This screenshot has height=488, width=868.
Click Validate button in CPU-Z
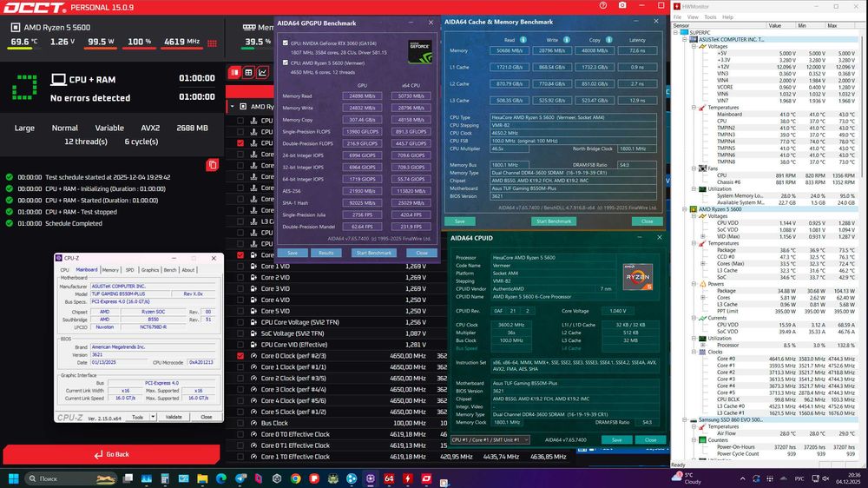(174, 417)
